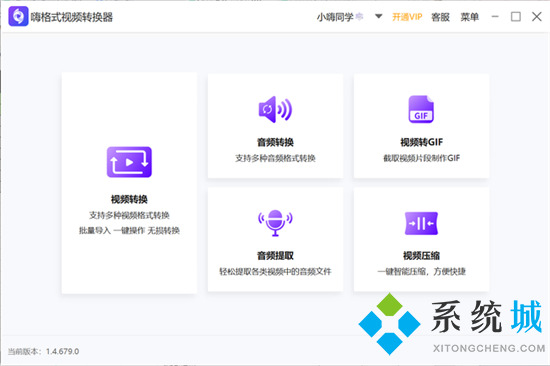Close the converter window

point(537,16)
